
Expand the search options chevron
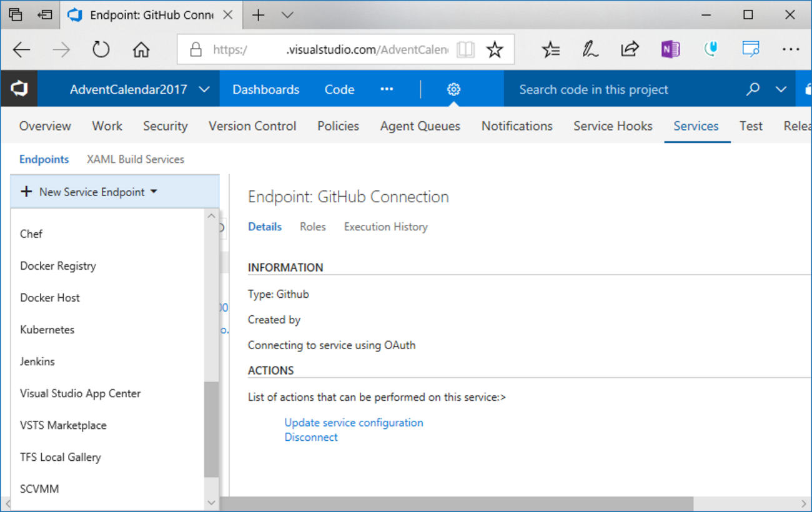point(781,89)
